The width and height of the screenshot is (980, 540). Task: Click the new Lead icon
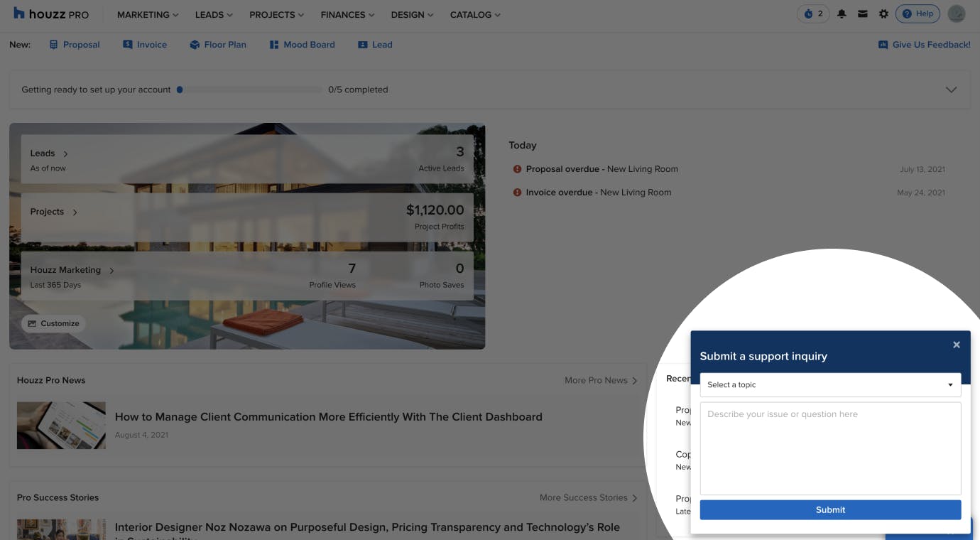click(362, 44)
